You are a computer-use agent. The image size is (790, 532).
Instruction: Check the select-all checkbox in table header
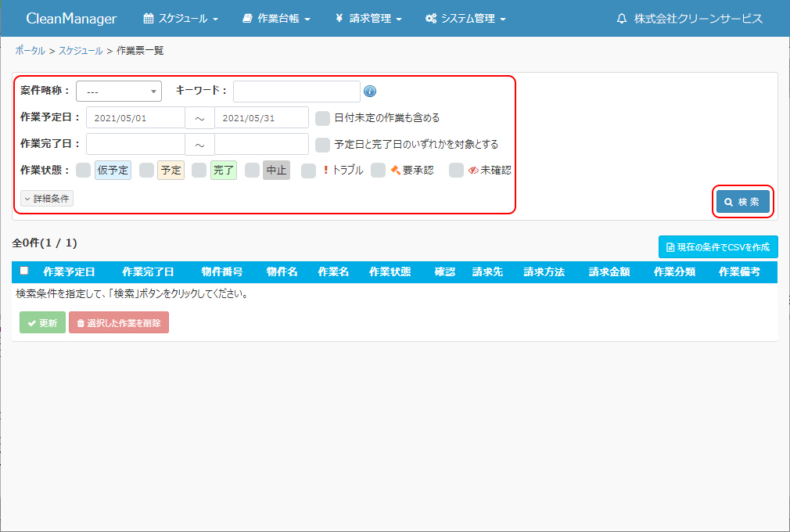coord(24,271)
